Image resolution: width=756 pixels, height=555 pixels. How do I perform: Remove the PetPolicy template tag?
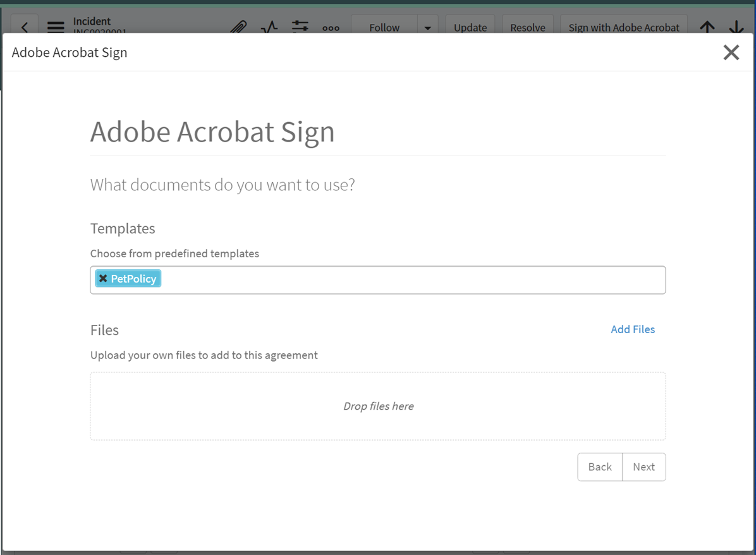[x=103, y=278]
